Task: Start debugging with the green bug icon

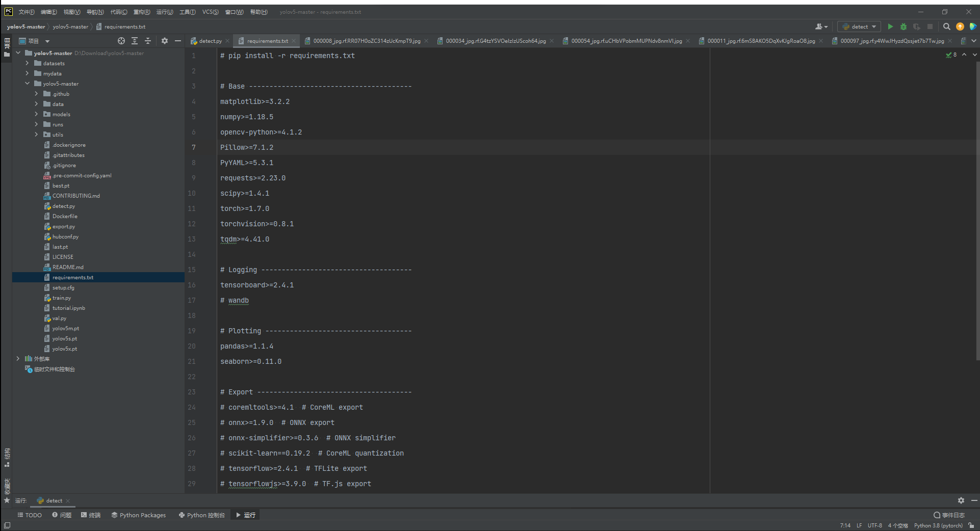Action: click(904, 26)
